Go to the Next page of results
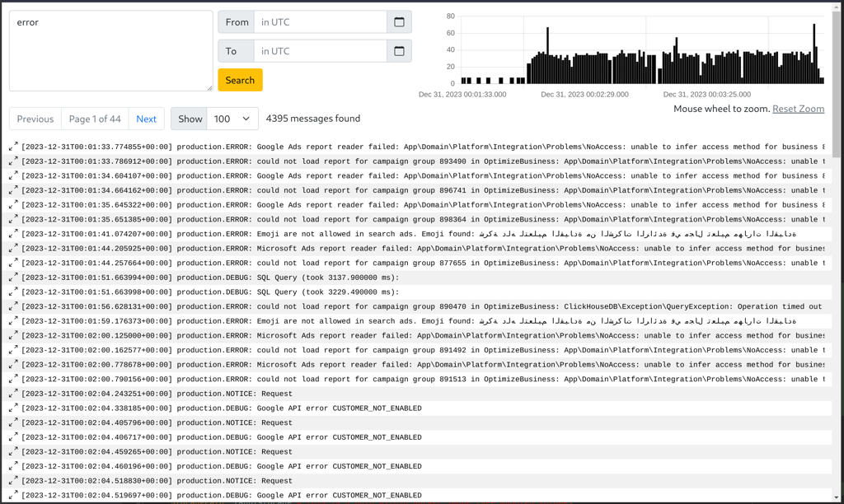This screenshot has width=844, height=504. coord(146,119)
